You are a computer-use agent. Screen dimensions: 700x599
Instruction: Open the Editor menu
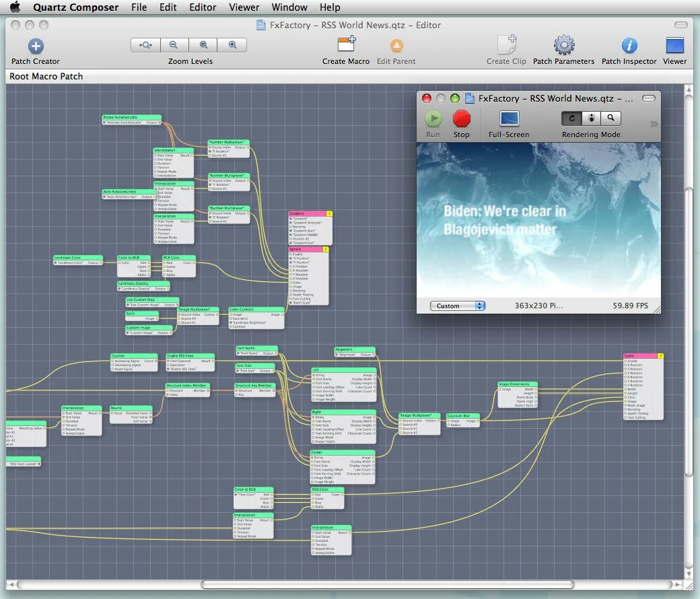coord(203,7)
